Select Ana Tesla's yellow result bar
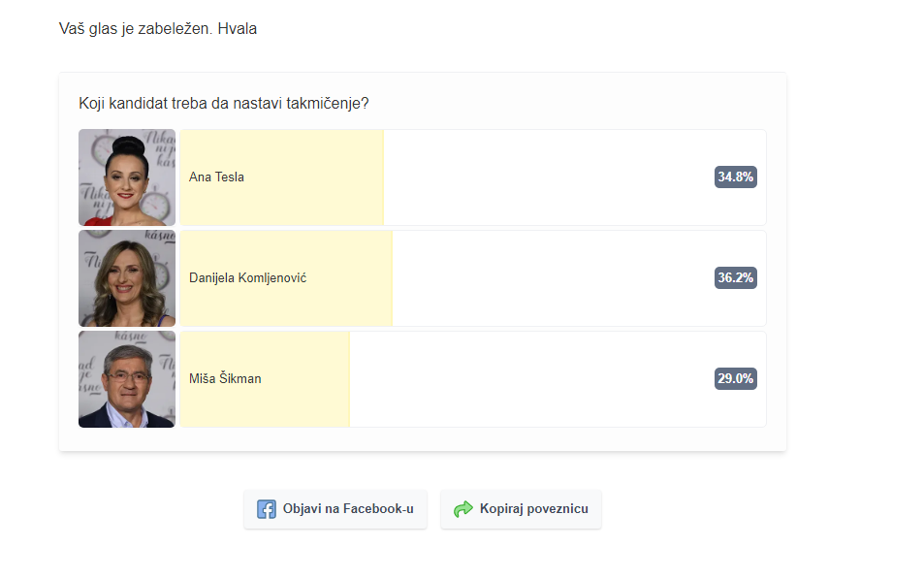 (282, 177)
